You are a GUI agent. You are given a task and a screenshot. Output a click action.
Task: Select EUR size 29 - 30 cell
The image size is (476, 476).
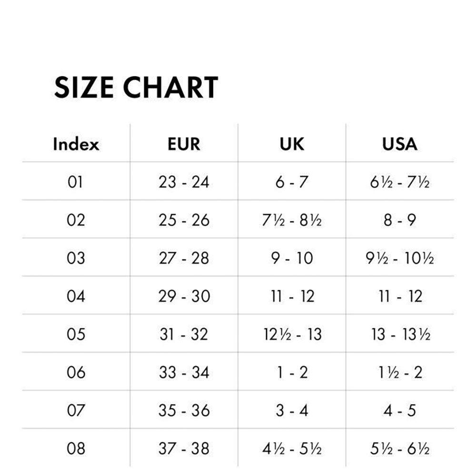[184, 296]
